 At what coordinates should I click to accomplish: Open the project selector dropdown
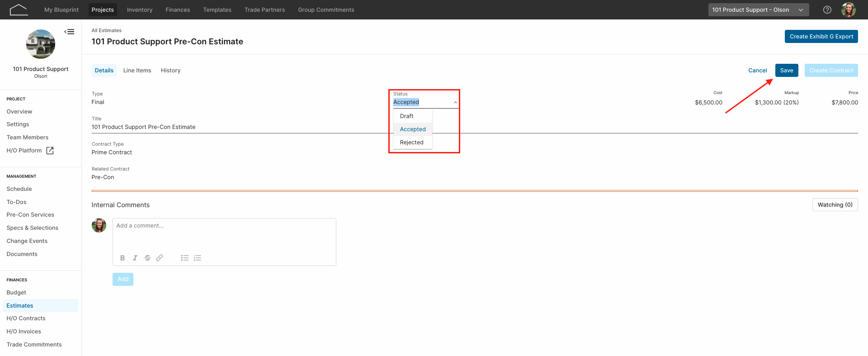[759, 9]
